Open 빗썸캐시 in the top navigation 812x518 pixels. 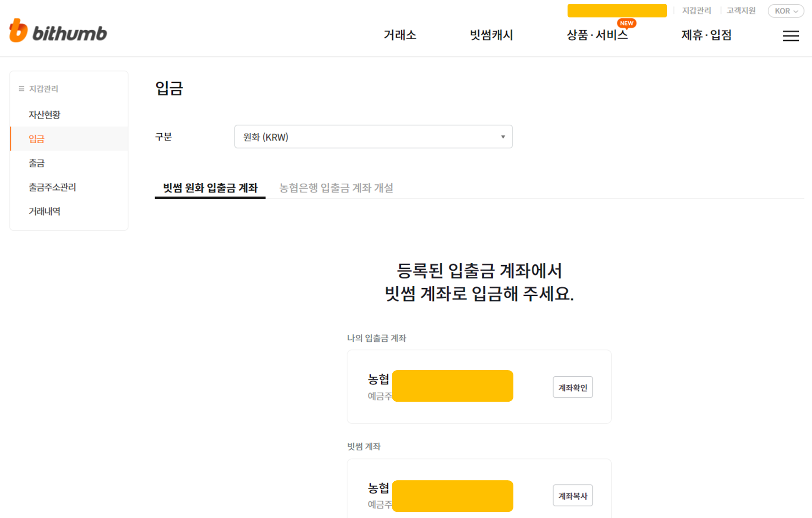[x=491, y=35]
